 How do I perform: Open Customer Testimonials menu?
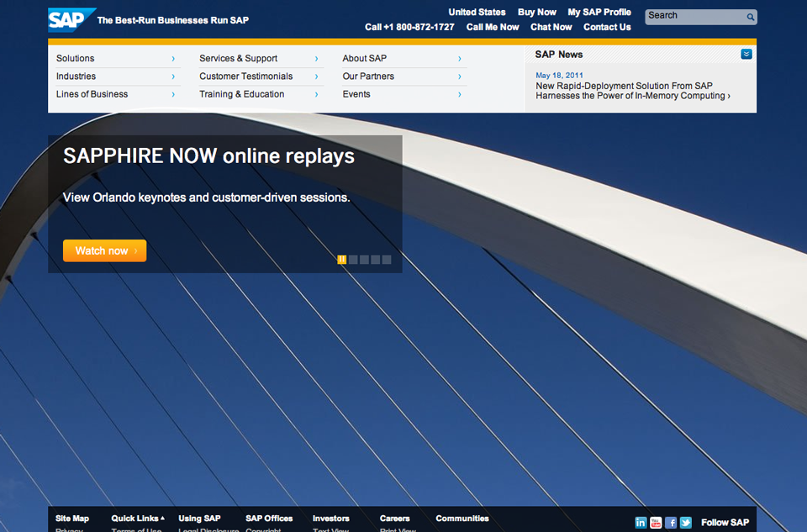click(246, 76)
